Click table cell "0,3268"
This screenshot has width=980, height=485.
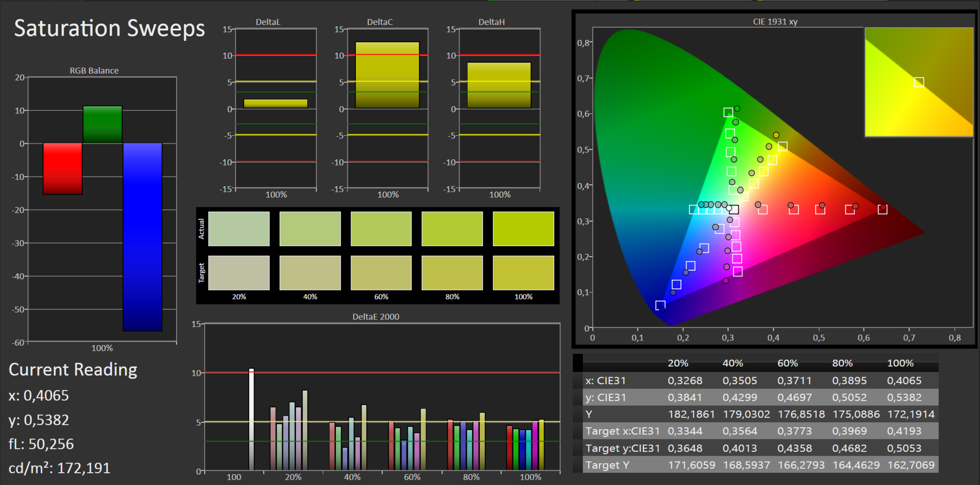(685, 380)
